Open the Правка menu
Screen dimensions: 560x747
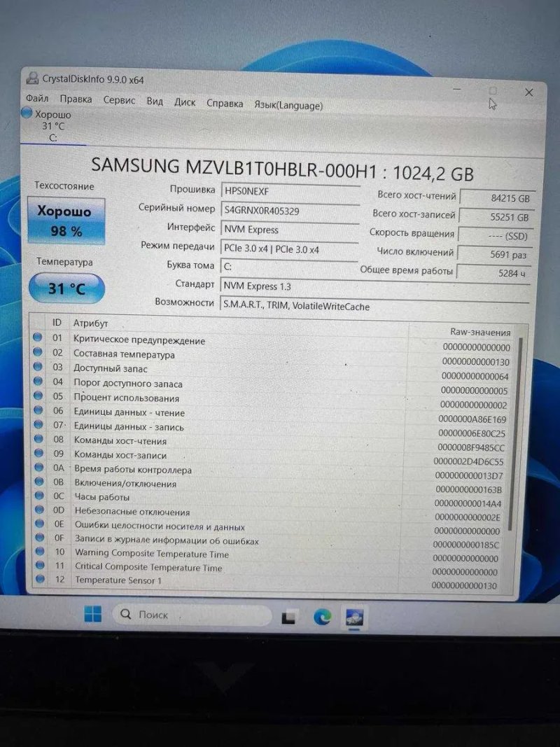(x=76, y=99)
